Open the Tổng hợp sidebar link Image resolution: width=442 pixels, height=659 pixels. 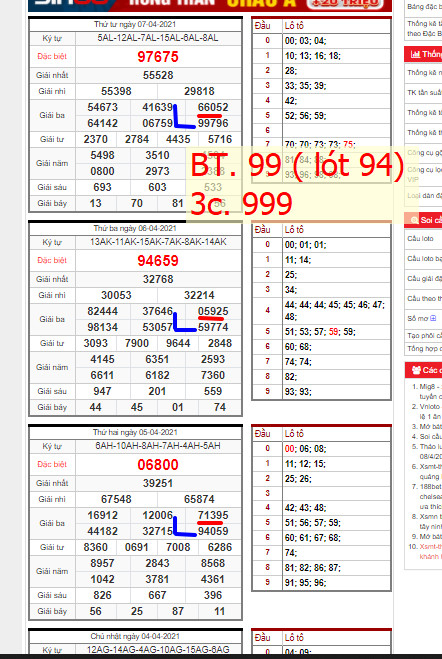click(424, 348)
